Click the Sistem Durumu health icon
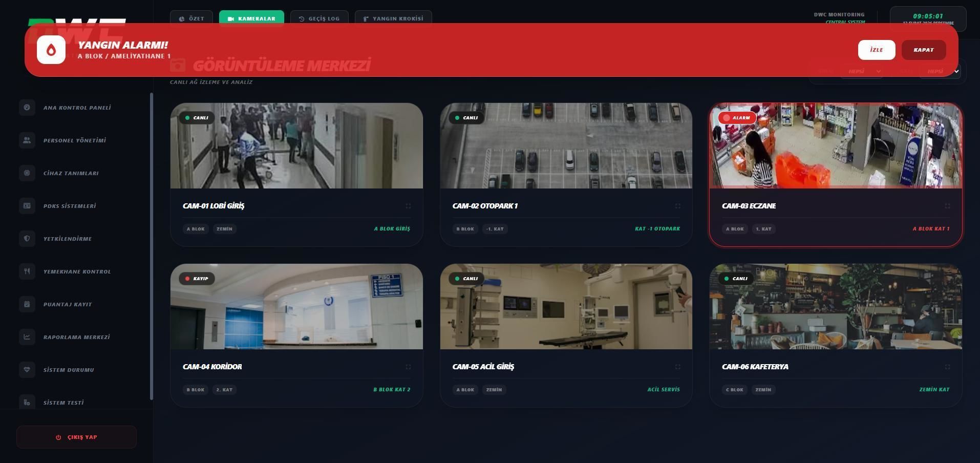980x463 pixels. click(x=27, y=369)
